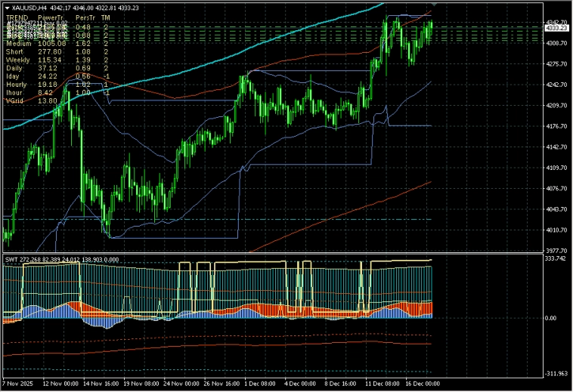Select the Daily trend row label
The width and height of the screenshot is (573, 392).
(15, 68)
